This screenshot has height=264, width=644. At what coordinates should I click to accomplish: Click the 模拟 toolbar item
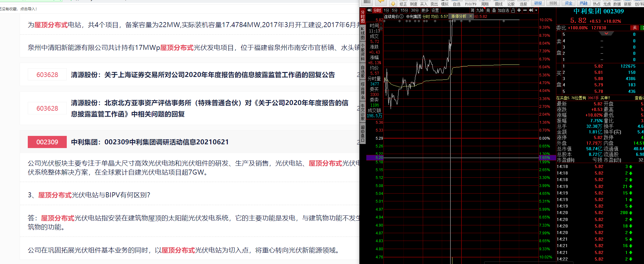click(445, 4)
